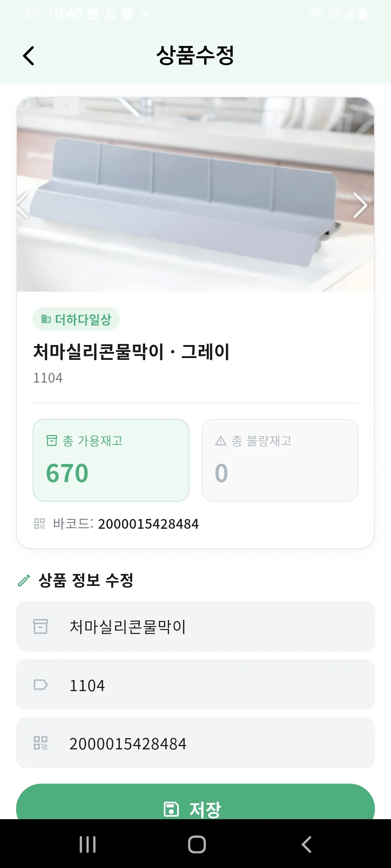Tap the 더하다일상 brand tag

[76, 319]
